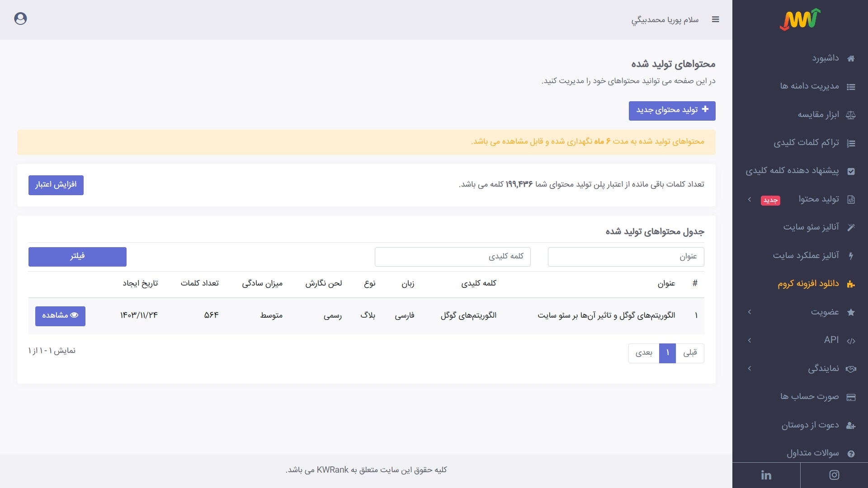Click the content generation document icon
Viewport: 868px width, 488px height.
[x=851, y=199]
